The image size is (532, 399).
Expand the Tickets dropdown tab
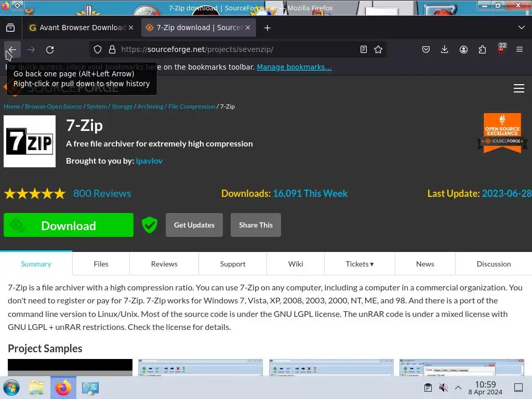click(x=360, y=264)
